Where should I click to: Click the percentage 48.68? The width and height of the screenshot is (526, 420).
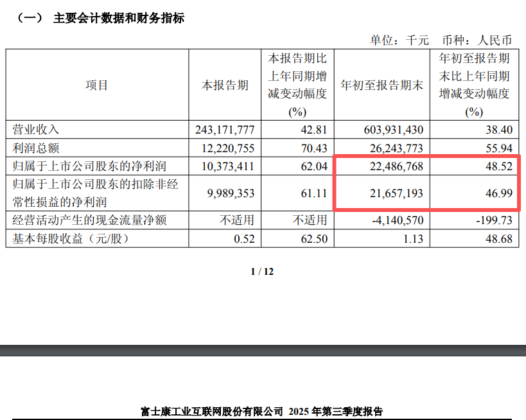499,239
